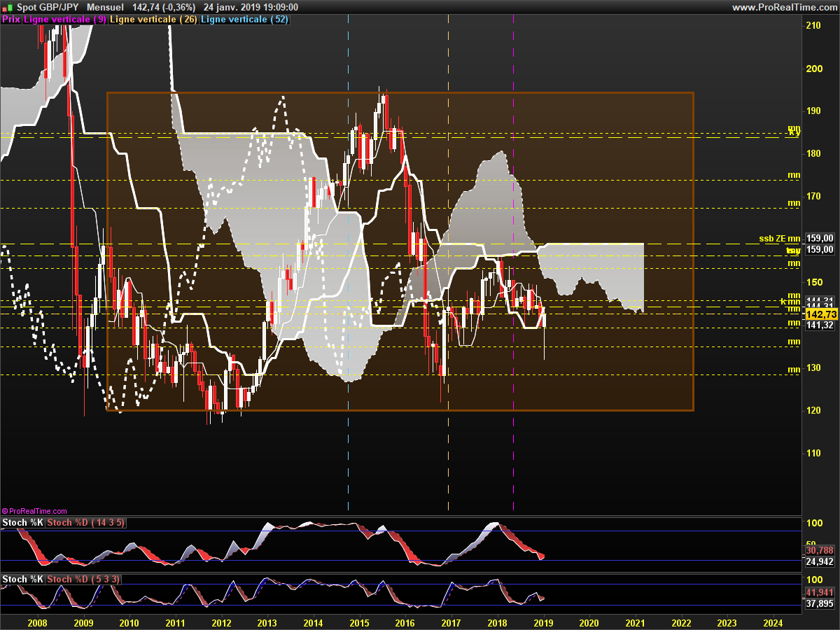The image size is (840, 630).
Task: Select the Ligne verticale (26) label
Action: click(153, 20)
